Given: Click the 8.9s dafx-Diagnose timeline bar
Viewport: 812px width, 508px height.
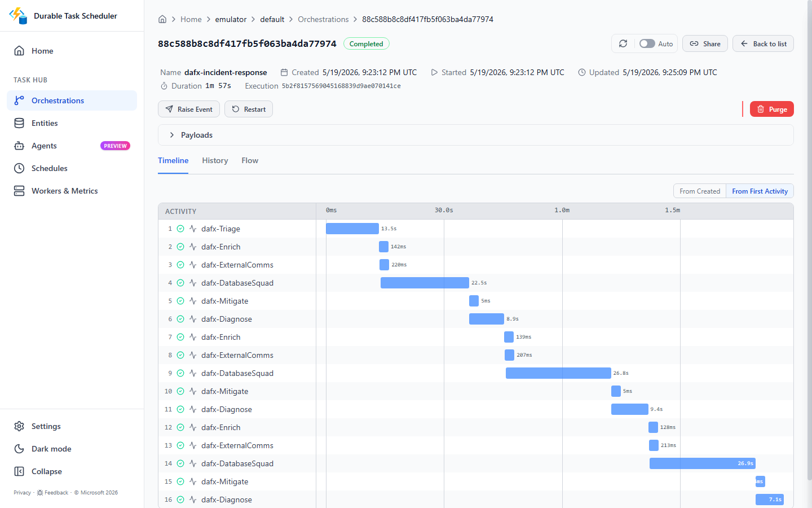Looking at the screenshot, I should (487, 319).
